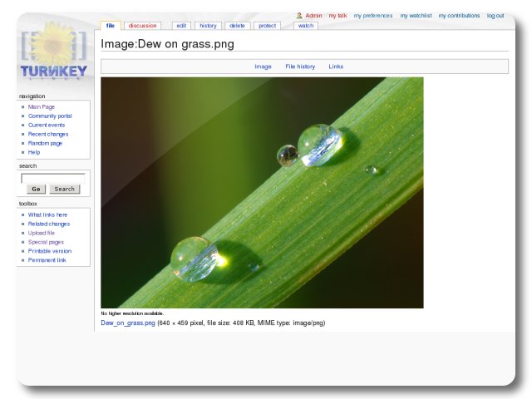This screenshot has width=532, height=399.
Task: Select the delete tab
Action: click(237, 26)
